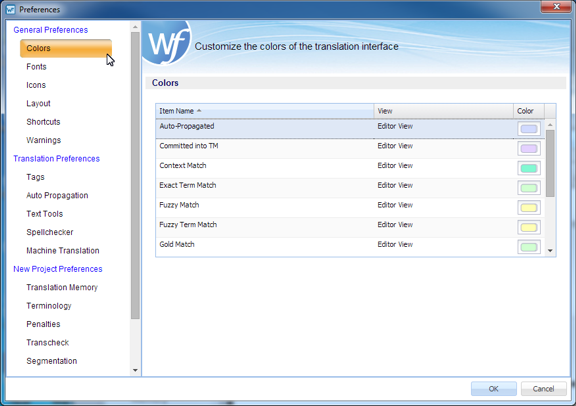Click the Preferences window title icon
The width and height of the screenshot is (576, 406).
pyautogui.click(x=11, y=10)
